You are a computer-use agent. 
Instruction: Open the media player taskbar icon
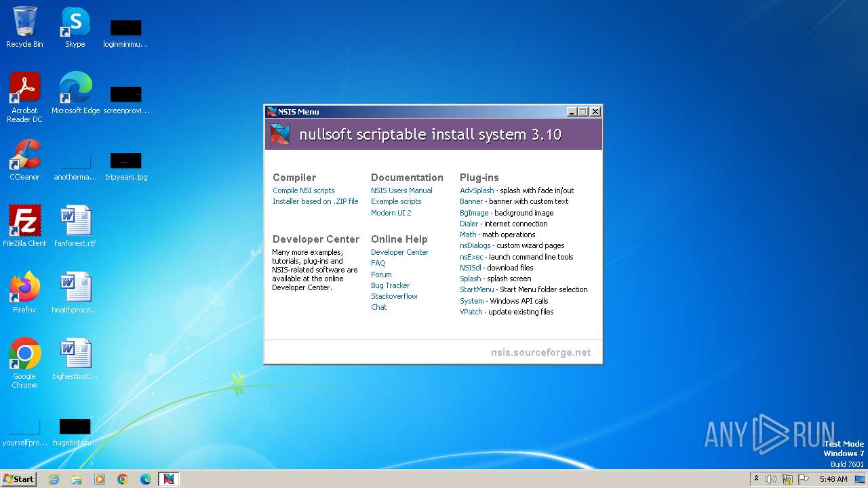tap(100, 479)
